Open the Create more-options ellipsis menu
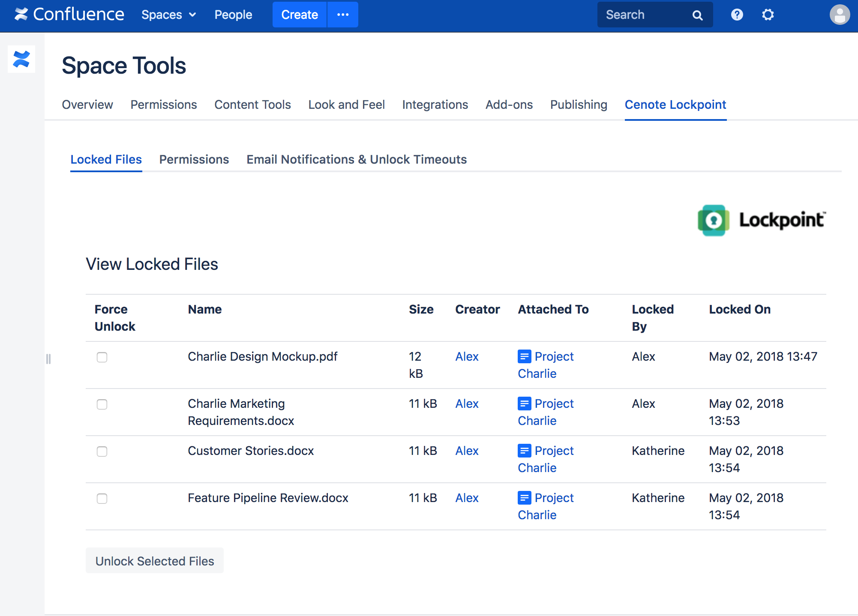Viewport: 858px width, 616px height. [342, 15]
